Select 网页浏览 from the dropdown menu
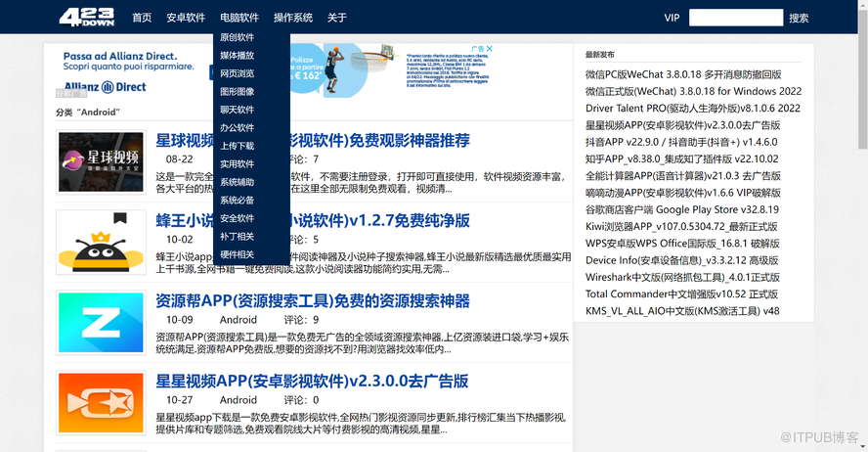Image resolution: width=868 pixels, height=452 pixels. point(237,73)
